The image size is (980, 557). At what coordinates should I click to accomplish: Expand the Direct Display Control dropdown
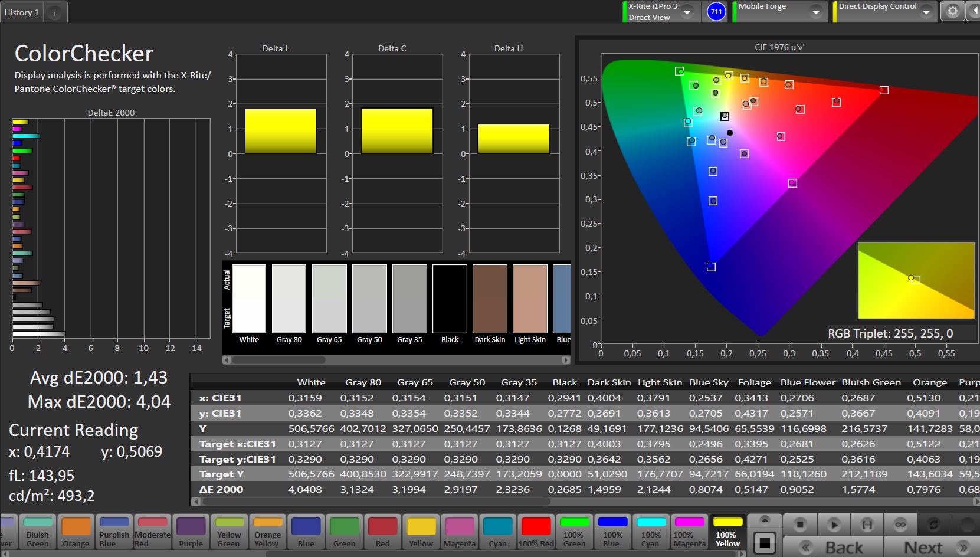pyautogui.click(x=926, y=12)
